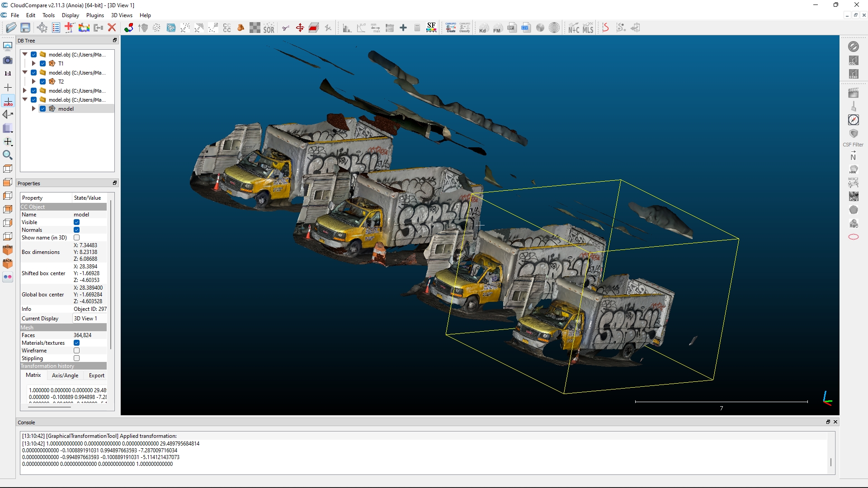868x488 pixels.
Task: Click the zoom magnifier icon in left sidebar
Action: [x=8, y=155]
